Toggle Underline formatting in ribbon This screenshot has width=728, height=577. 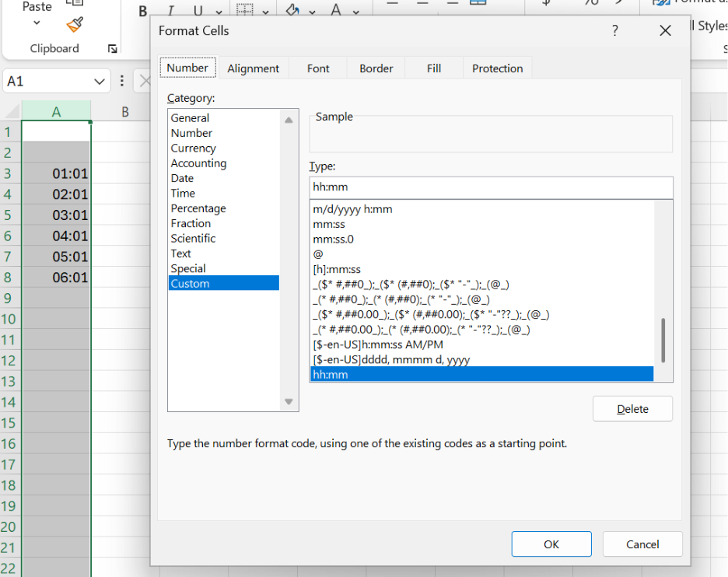click(x=198, y=11)
